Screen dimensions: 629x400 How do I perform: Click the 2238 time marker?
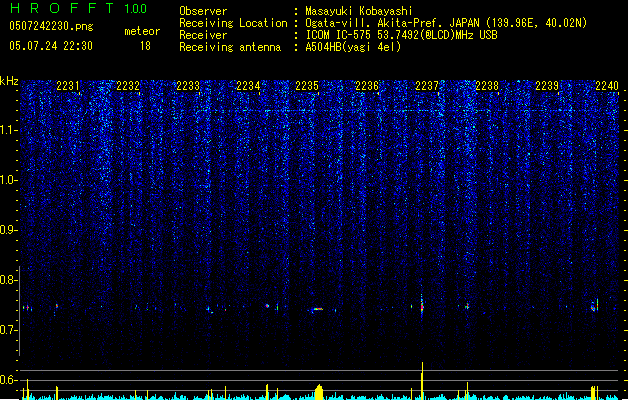[x=487, y=86]
